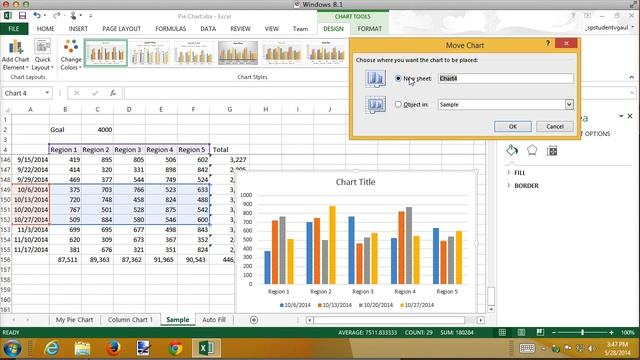Click the zoom slider handle
The width and height of the screenshot is (640, 360).
pyautogui.click(x=582, y=332)
